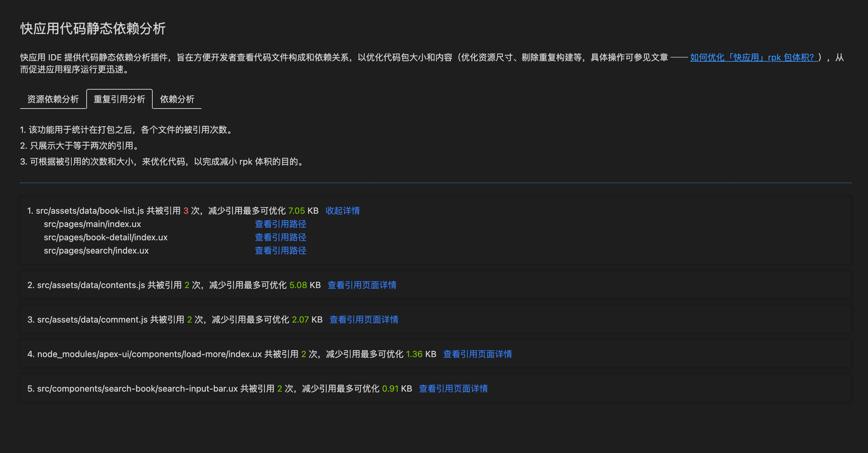
Task: Click the src/assets/data/comment.js entry text
Action: pyautogui.click(x=92, y=320)
